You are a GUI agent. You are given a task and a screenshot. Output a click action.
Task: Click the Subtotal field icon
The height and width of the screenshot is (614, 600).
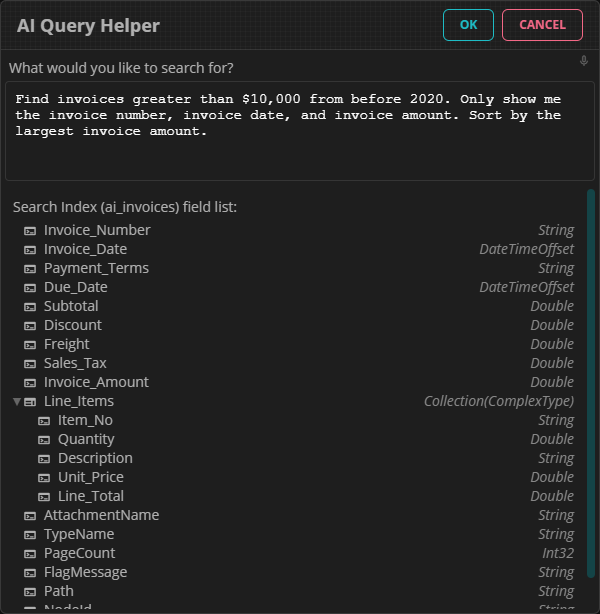[30, 307]
